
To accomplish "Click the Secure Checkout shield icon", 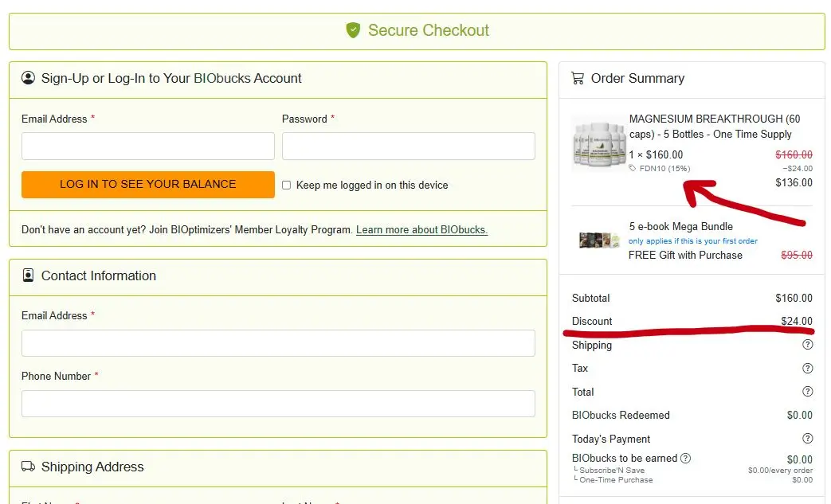I will point(353,30).
